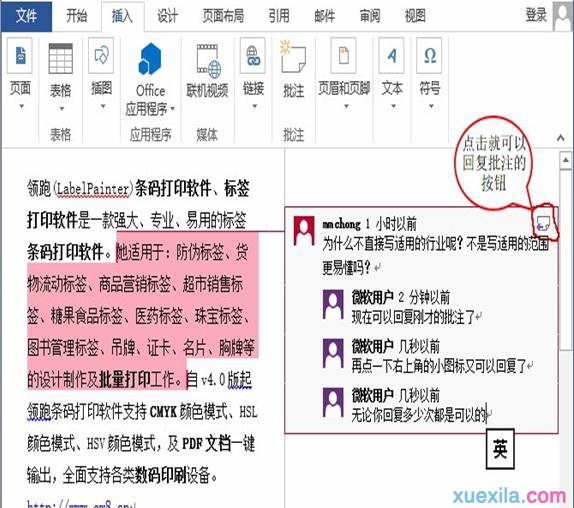Expand the 符号 symbols dropdown arrow
This screenshot has width=574, height=508.
pyautogui.click(x=431, y=107)
